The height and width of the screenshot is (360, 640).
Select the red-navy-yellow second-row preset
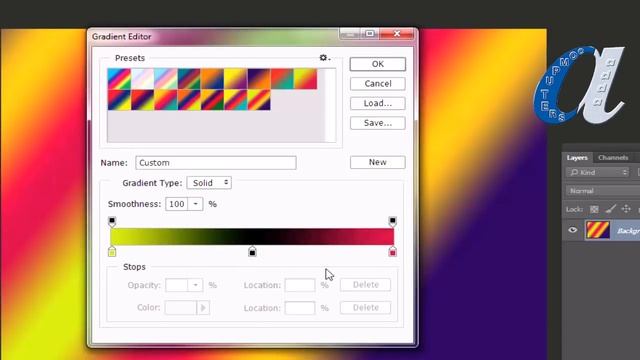point(119,100)
